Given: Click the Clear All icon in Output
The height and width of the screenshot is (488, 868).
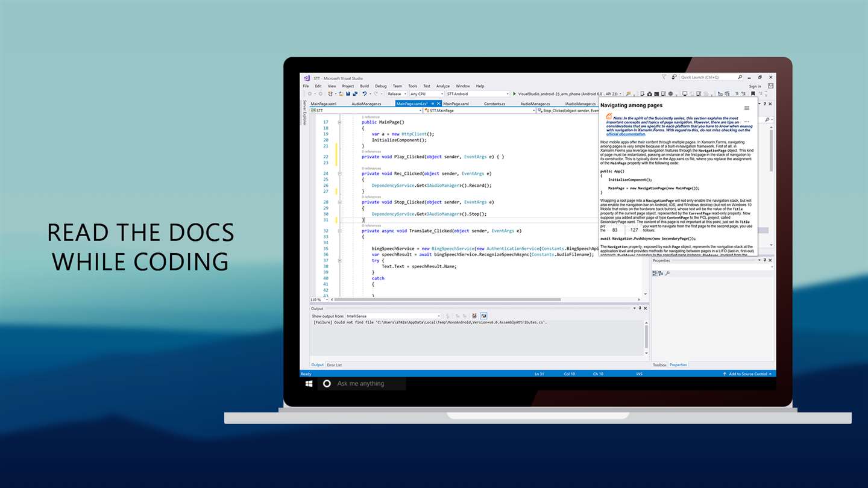Looking at the screenshot, I should pyautogui.click(x=474, y=316).
